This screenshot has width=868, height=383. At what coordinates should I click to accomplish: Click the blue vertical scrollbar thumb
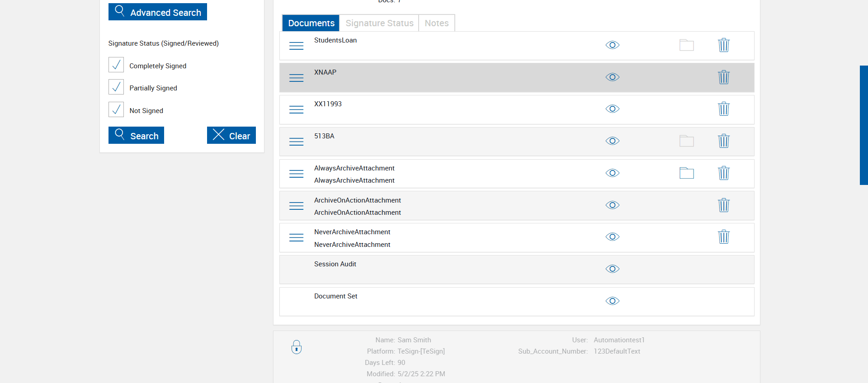(864, 125)
